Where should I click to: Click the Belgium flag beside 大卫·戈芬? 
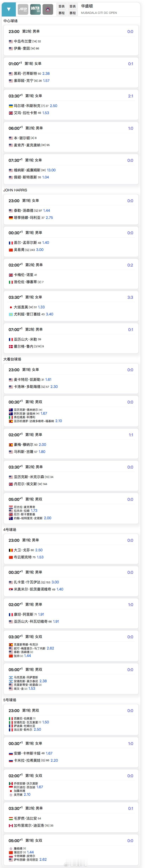pos(11,550)
